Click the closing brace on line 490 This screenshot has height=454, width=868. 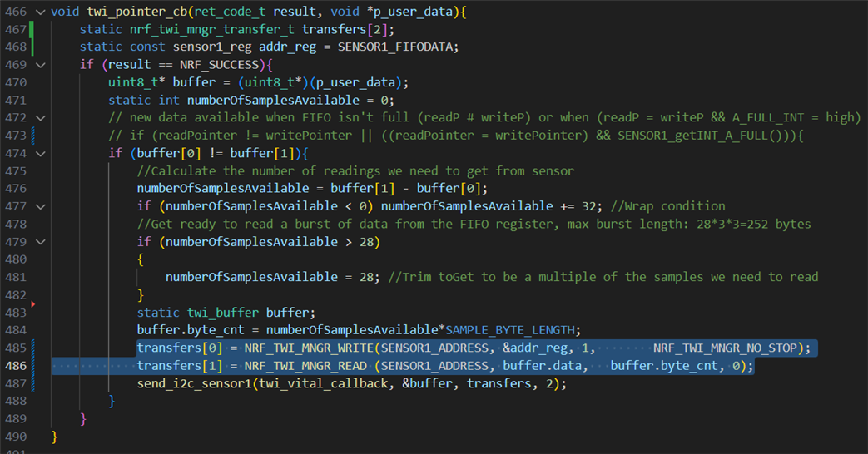[x=54, y=437]
